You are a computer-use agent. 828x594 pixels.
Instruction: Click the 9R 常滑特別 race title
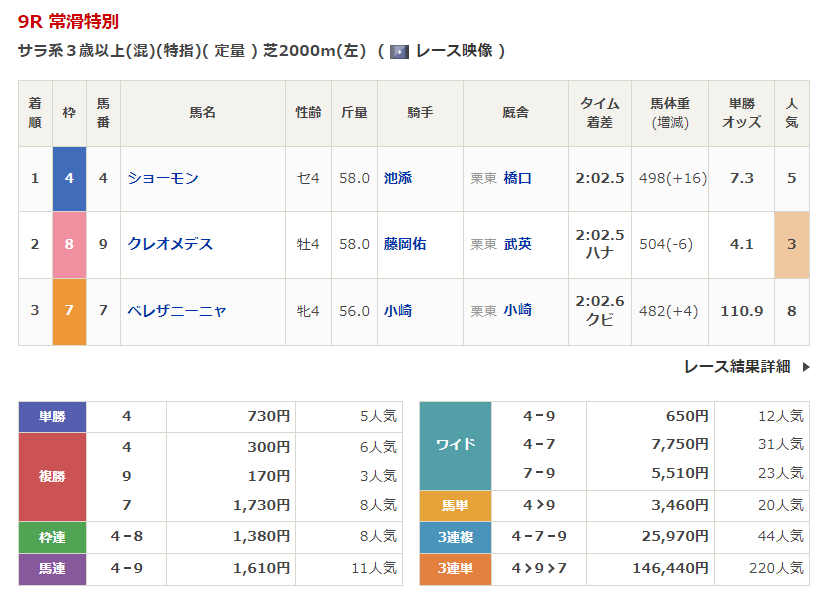[68, 22]
